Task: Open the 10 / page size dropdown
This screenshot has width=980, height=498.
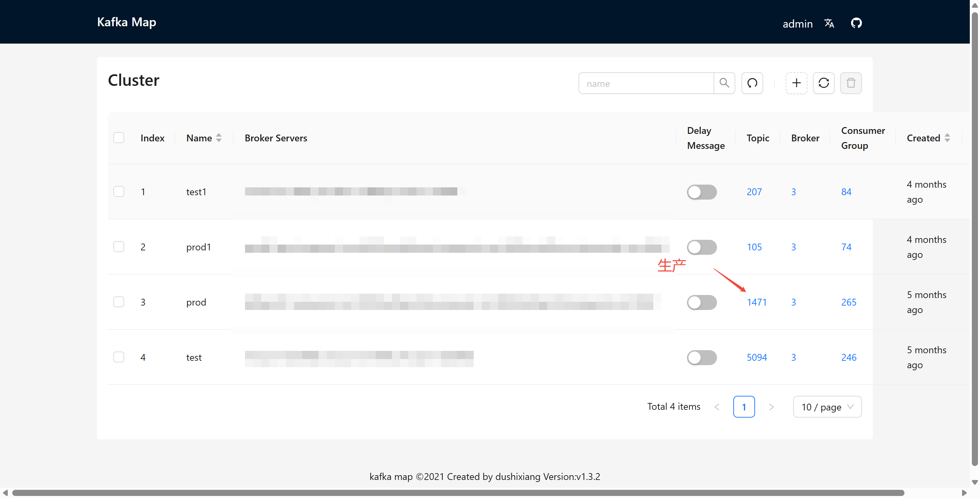Action: click(827, 407)
